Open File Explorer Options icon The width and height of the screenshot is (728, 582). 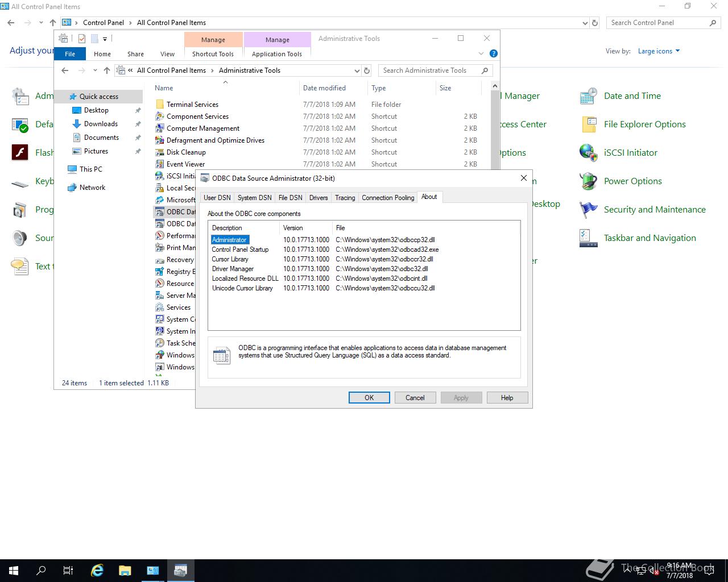pos(588,124)
